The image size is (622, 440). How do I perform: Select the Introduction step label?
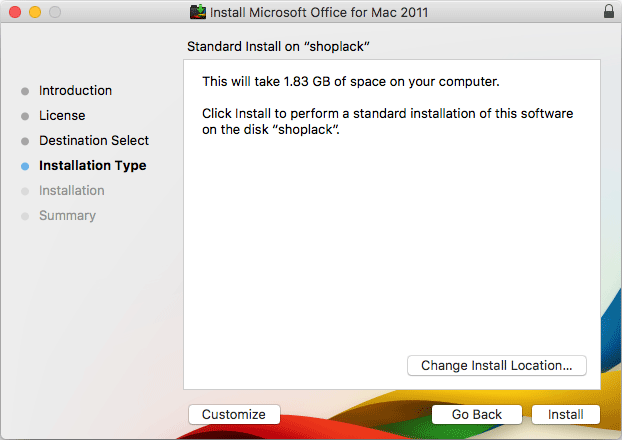pos(75,90)
